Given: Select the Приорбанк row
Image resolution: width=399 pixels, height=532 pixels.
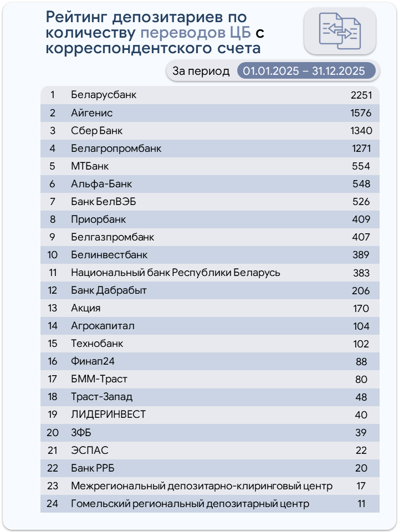Looking at the screenshot, I should 209,219.
